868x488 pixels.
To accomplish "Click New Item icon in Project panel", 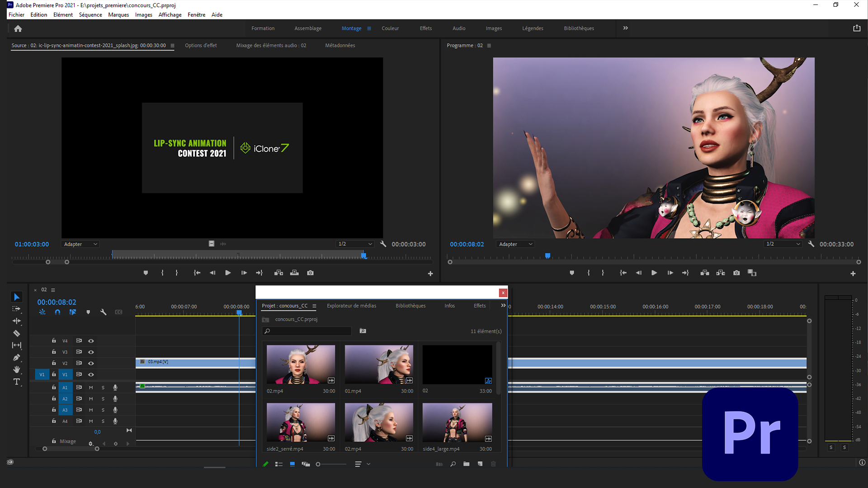I will (480, 464).
